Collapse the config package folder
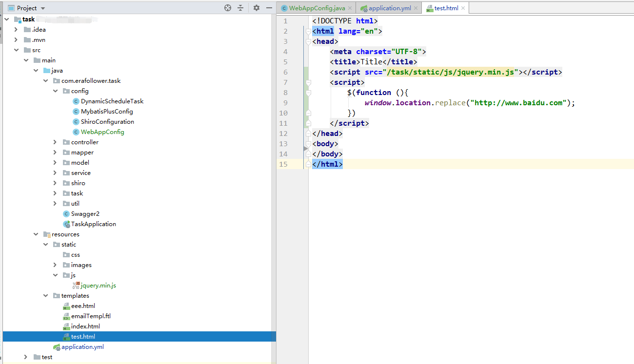The height and width of the screenshot is (364, 634). pos(55,91)
